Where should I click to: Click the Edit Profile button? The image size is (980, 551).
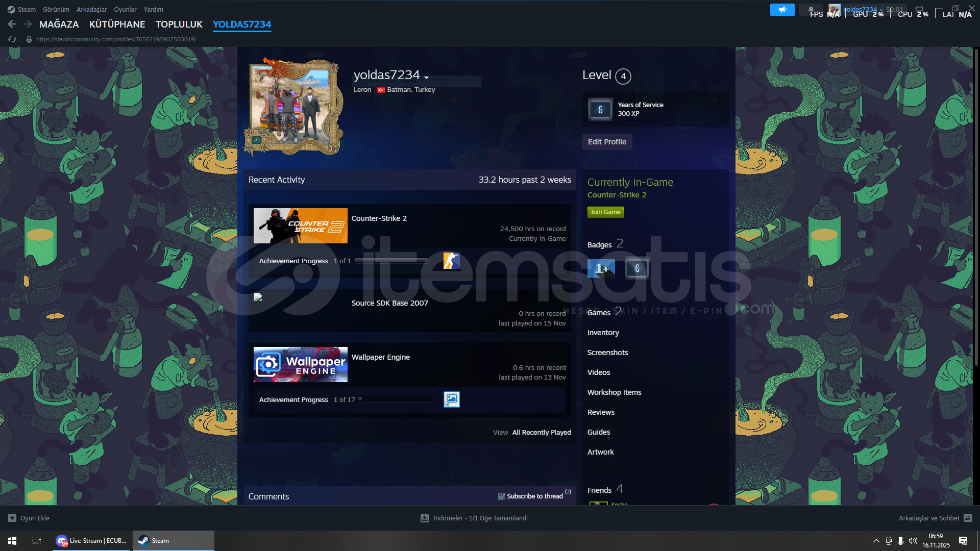607,142
